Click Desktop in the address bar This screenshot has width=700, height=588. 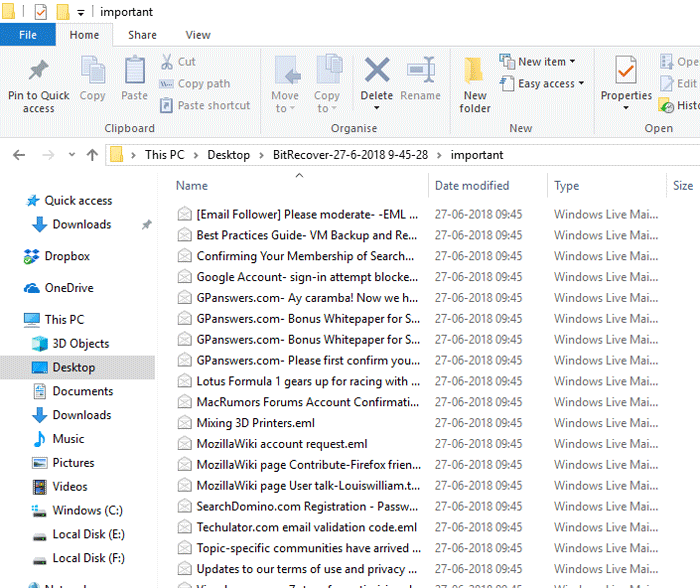click(x=229, y=155)
